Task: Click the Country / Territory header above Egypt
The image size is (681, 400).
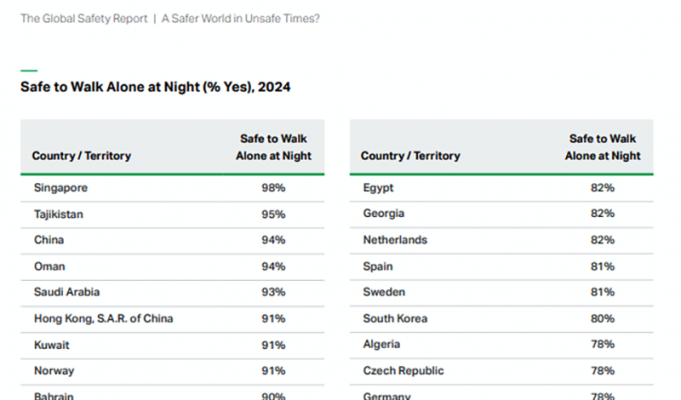Action: tap(410, 156)
